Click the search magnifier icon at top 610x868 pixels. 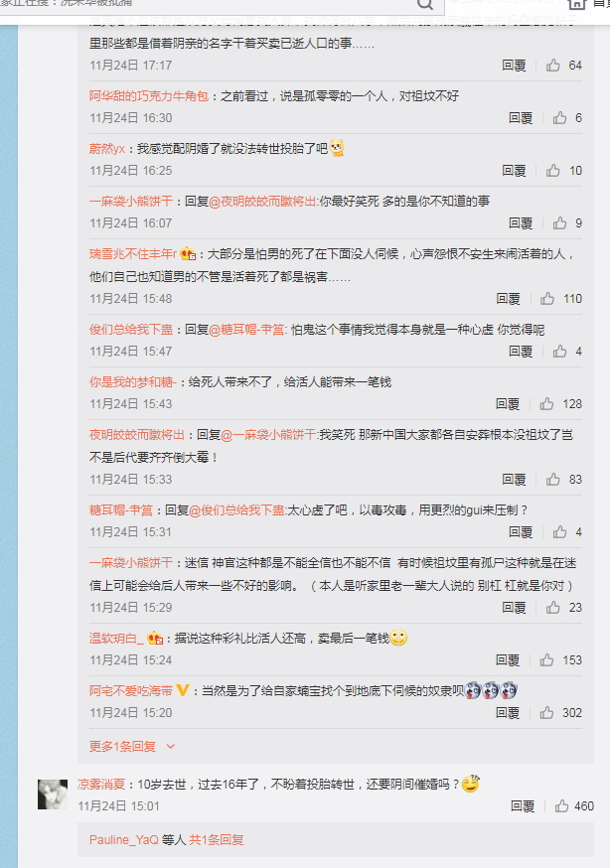(425, 4)
